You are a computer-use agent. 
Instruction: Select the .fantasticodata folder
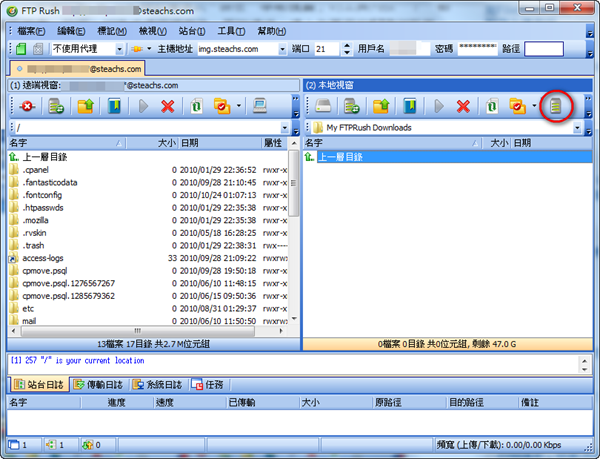pos(49,182)
